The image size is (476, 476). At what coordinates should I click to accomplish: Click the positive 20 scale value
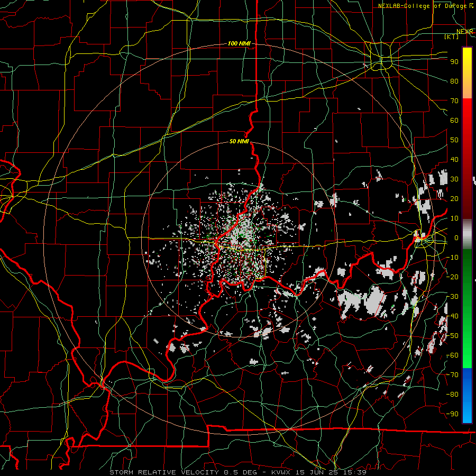(454, 199)
